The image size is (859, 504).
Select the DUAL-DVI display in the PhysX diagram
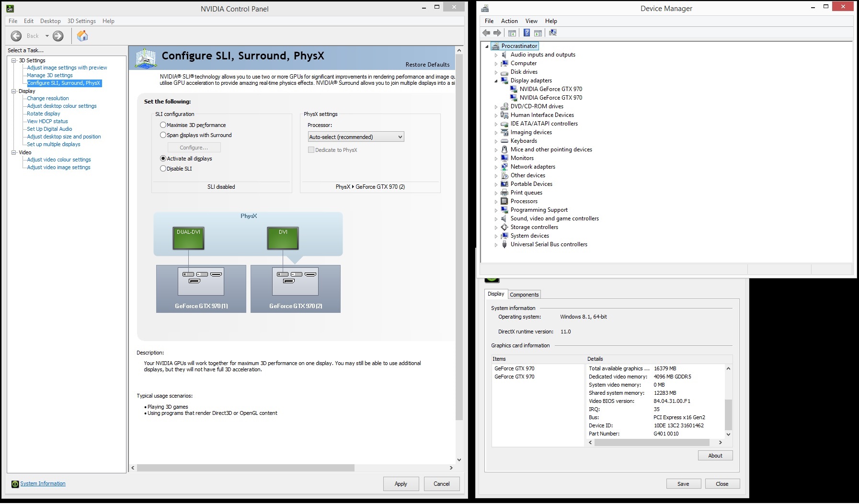pyautogui.click(x=188, y=238)
